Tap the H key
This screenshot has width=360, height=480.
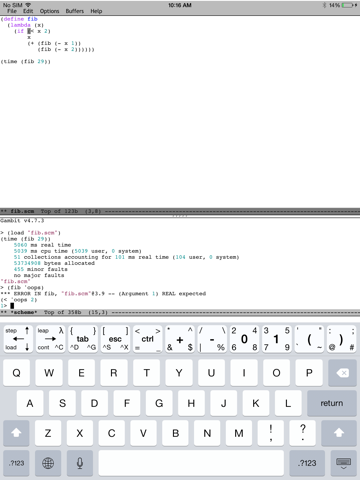tap(191, 403)
